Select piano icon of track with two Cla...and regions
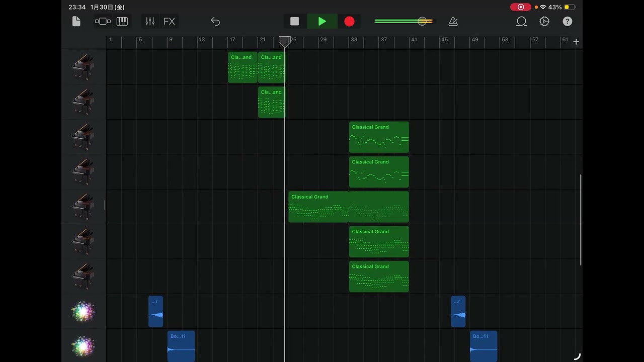The image size is (644, 362). point(84,67)
